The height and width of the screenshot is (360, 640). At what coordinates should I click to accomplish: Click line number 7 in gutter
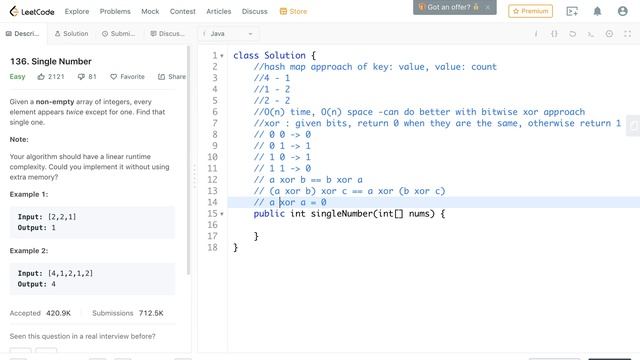(215, 123)
